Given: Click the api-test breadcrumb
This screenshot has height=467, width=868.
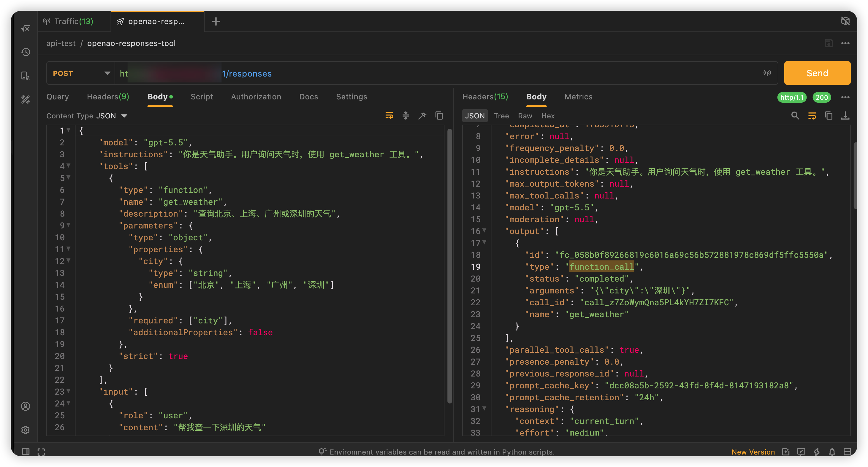Looking at the screenshot, I should click(61, 43).
